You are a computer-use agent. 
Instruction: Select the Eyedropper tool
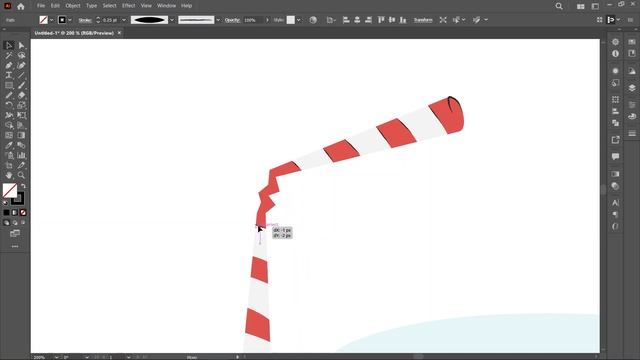point(9,145)
